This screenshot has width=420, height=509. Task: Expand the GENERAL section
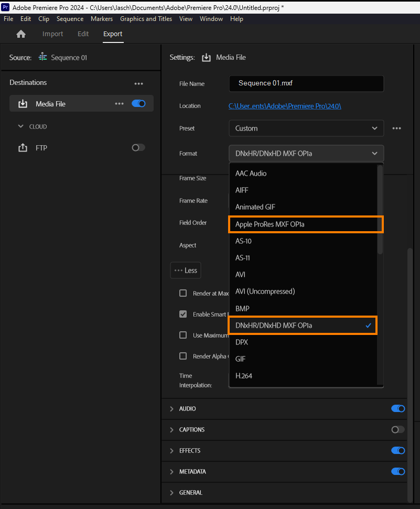pyautogui.click(x=172, y=493)
